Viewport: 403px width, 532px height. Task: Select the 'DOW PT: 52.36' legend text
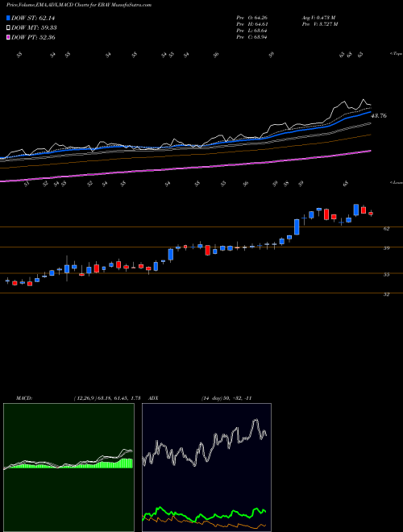tap(33, 37)
